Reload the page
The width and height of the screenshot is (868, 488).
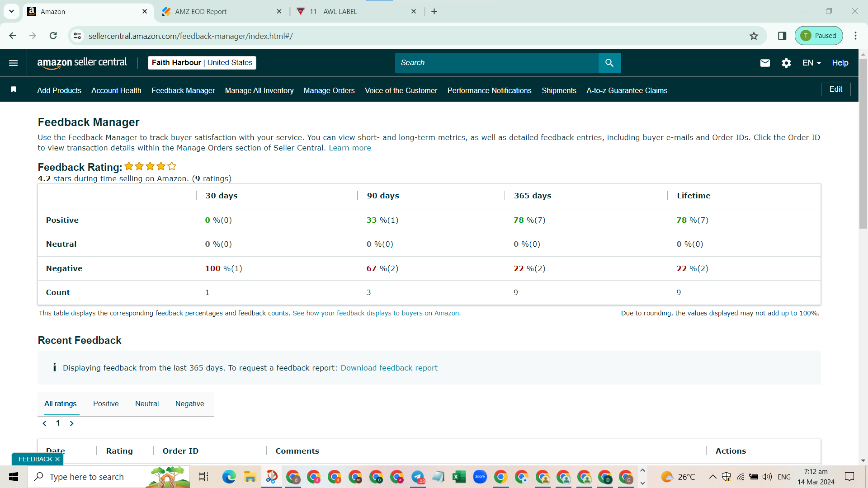53,36
